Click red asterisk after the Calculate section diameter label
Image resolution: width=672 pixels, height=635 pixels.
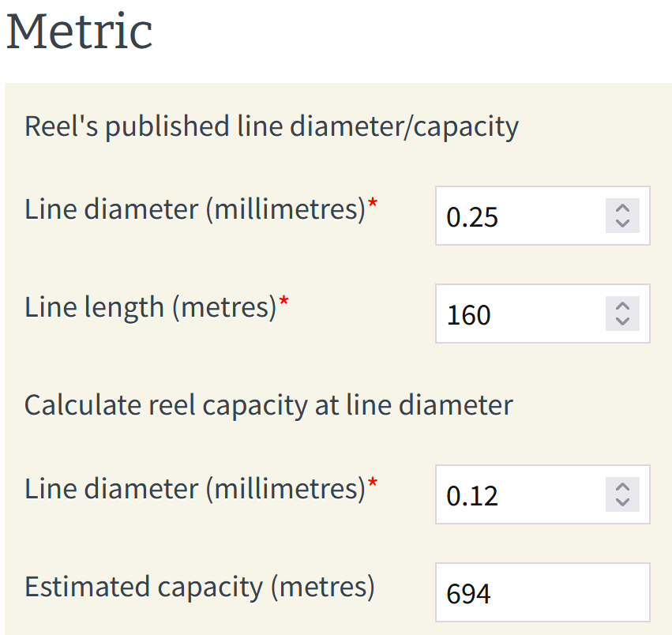point(373,484)
